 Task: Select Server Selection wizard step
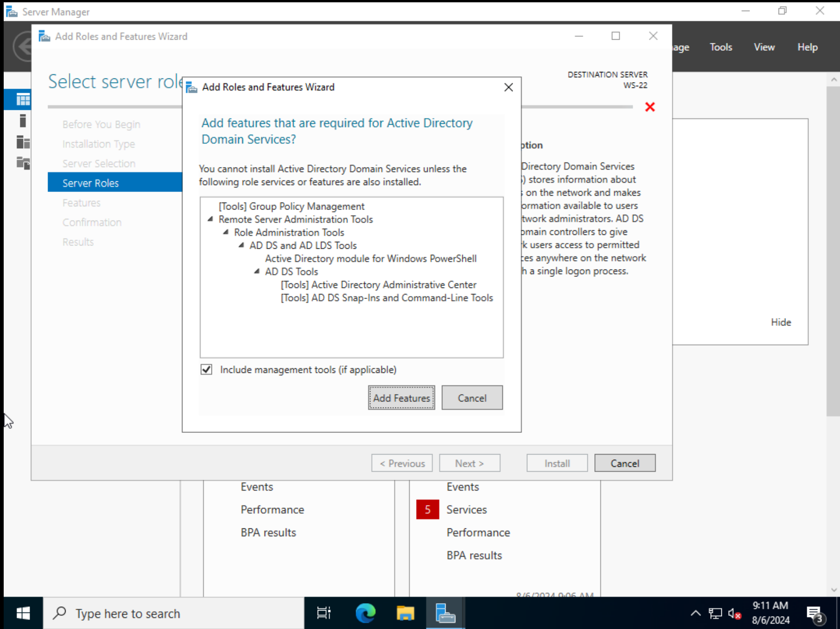coord(99,163)
